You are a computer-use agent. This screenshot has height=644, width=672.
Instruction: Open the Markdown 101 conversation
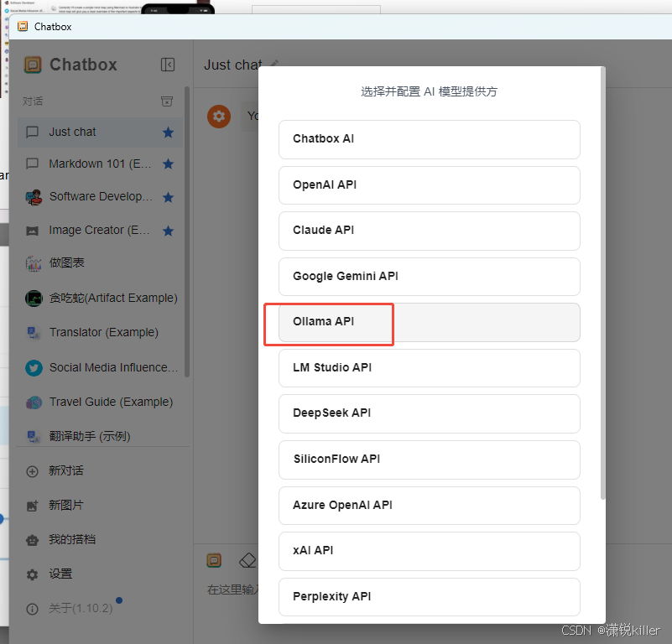pos(101,164)
